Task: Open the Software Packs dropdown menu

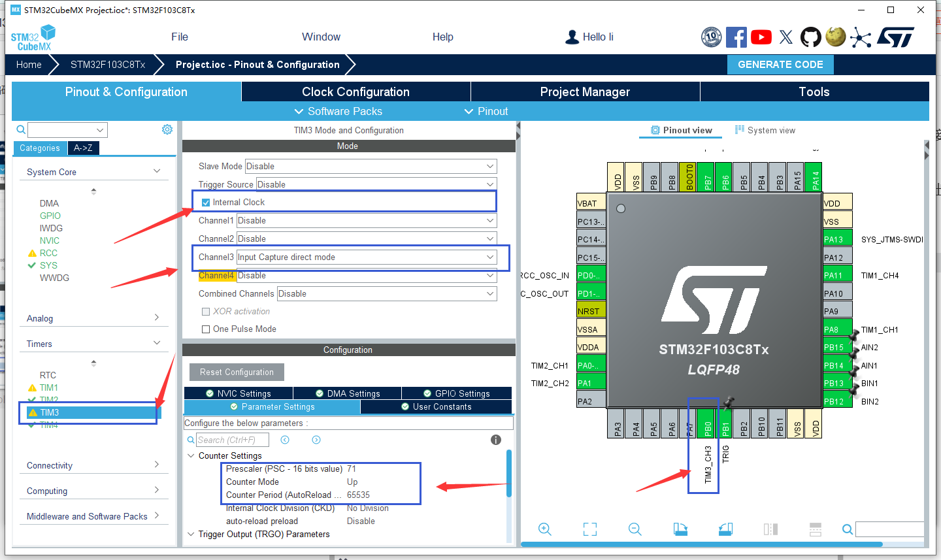Action: (x=338, y=112)
